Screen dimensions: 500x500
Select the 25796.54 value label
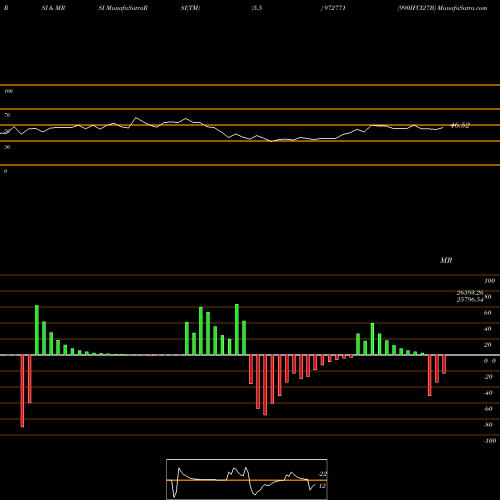coord(470,299)
